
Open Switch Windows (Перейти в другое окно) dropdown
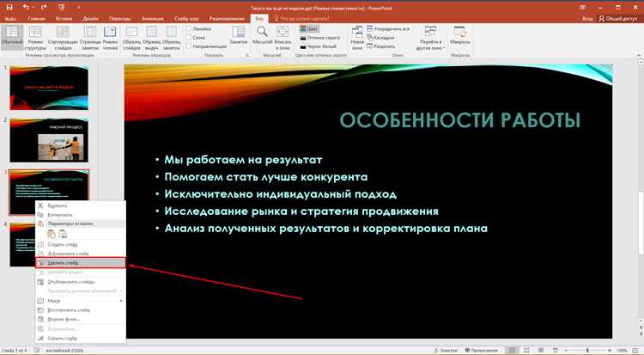[430, 38]
